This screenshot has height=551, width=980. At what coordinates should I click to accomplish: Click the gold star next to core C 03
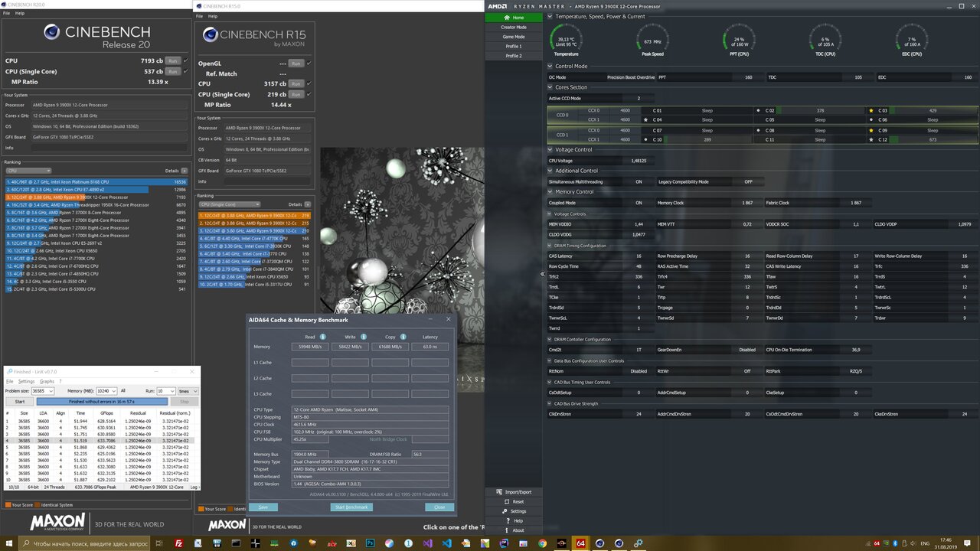(x=871, y=110)
